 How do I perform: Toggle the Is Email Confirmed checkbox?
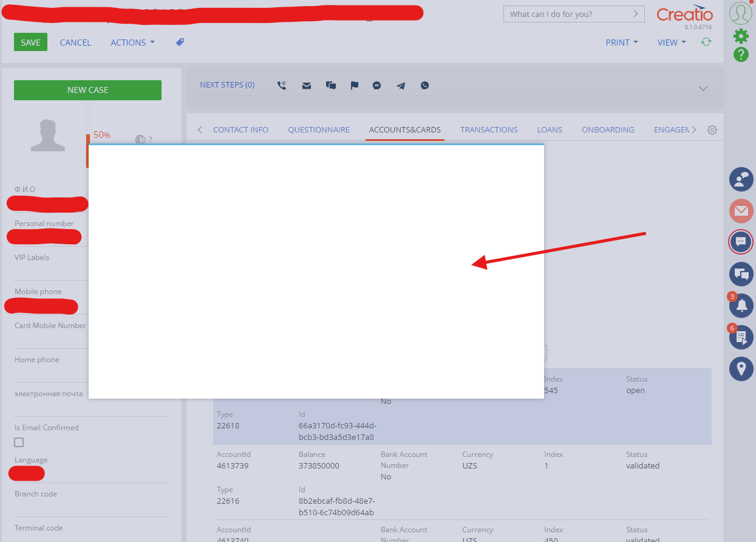(19, 442)
